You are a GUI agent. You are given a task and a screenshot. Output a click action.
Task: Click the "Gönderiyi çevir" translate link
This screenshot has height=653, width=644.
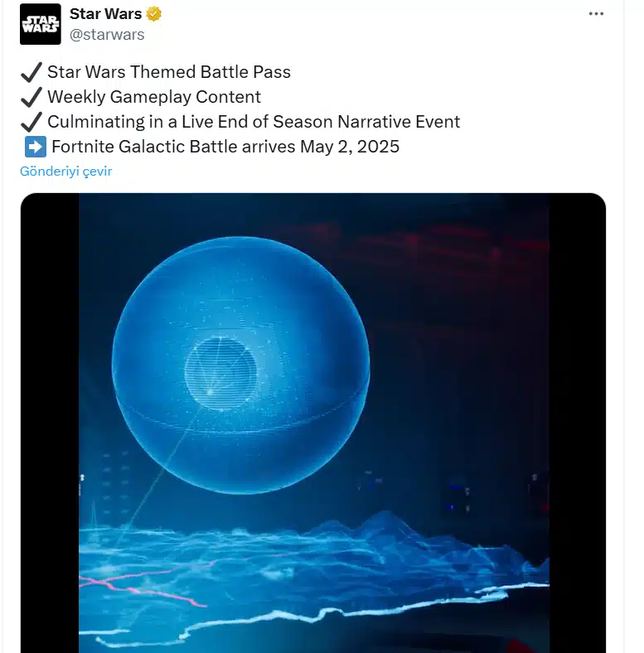tap(65, 172)
